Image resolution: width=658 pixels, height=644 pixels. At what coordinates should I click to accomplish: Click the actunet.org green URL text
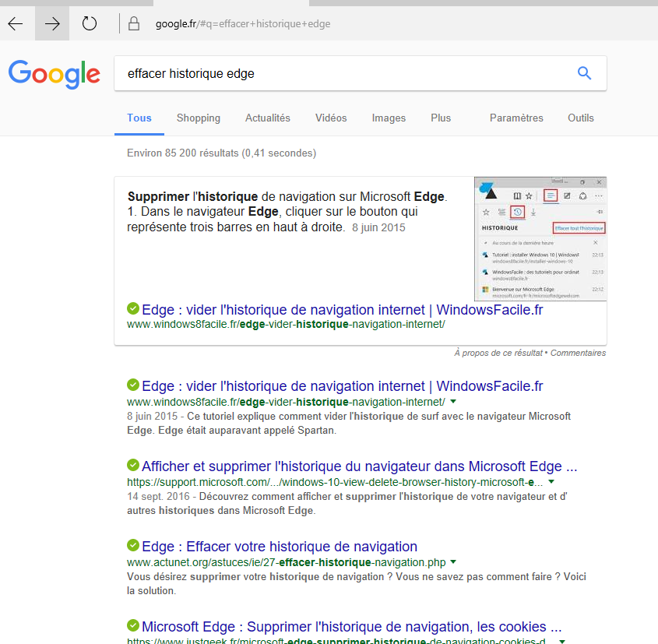[x=287, y=562]
